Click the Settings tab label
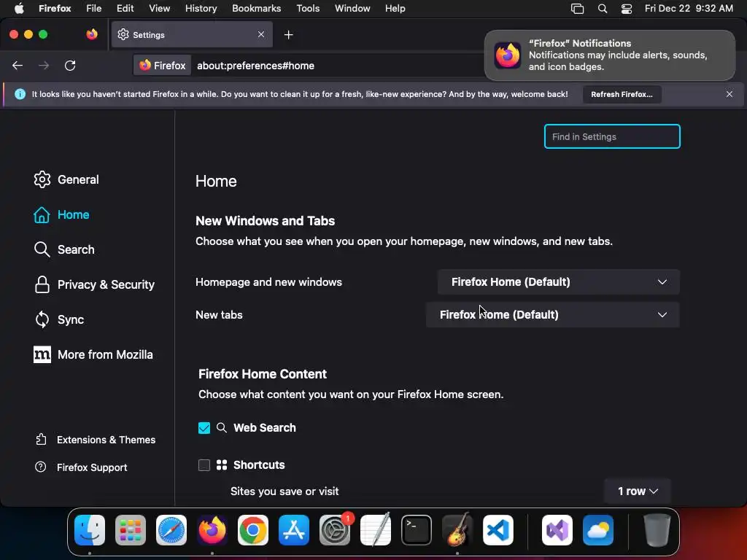The width and height of the screenshot is (747, 560). click(149, 35)
